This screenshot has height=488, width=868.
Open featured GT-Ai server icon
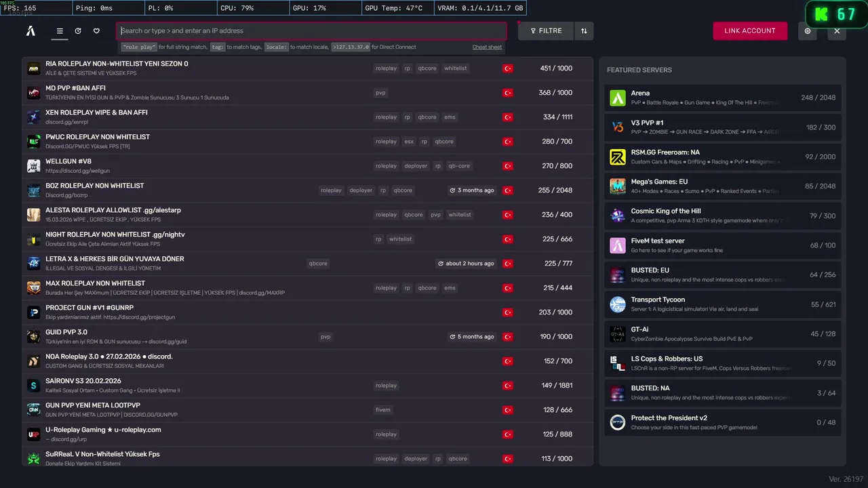coord(618,334)
